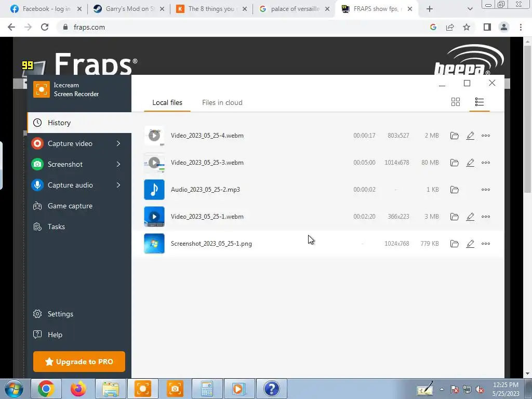Image resolution: width=532 pixels, height=399 pixels.
Task: Open folder for Screenshot_2023_05_25-1.png
Action: pos(454,244)
